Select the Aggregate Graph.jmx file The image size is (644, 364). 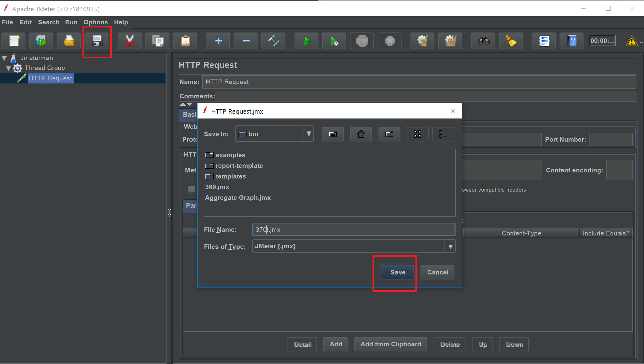coord(238,198)
